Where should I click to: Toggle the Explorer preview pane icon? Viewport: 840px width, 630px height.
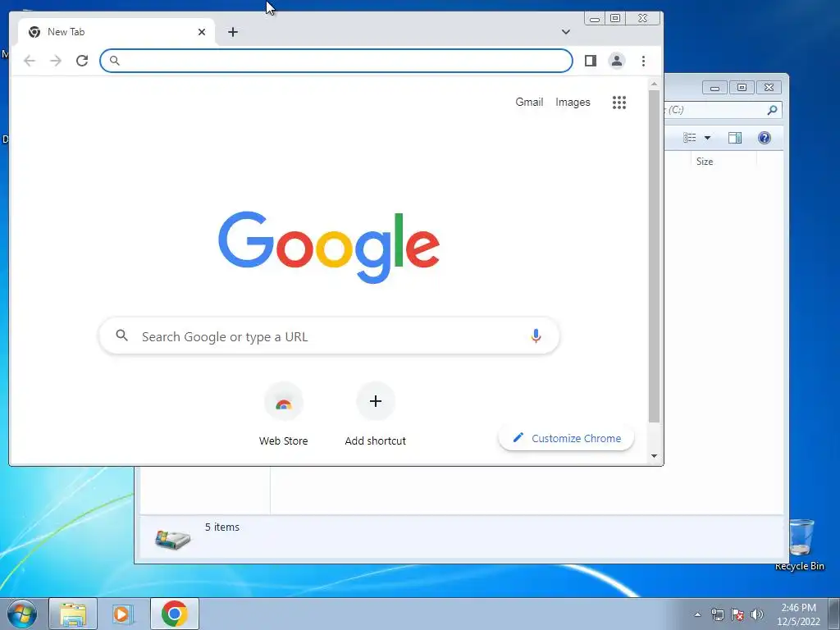pyautogui.click(x=735, y=138)
